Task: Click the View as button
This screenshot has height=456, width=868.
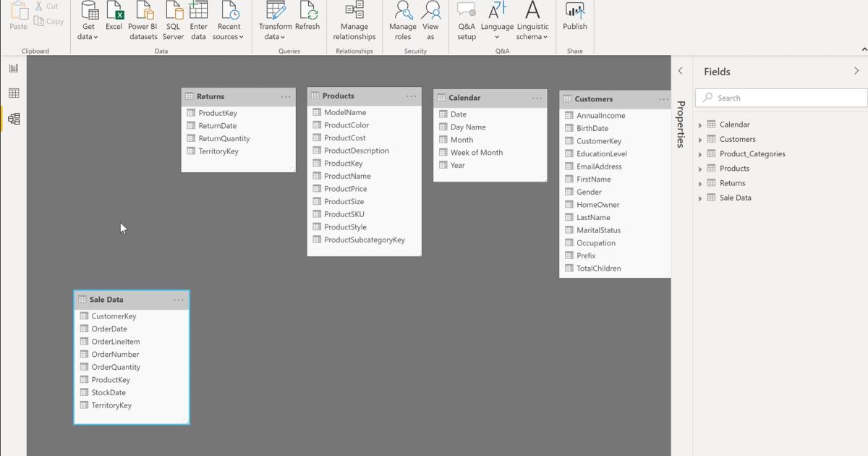Action: tap(431, 22)
